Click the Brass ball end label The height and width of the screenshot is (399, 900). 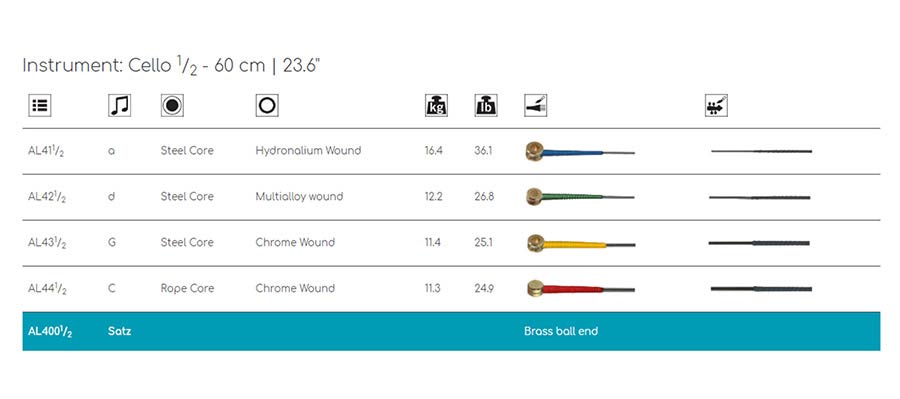561,331
